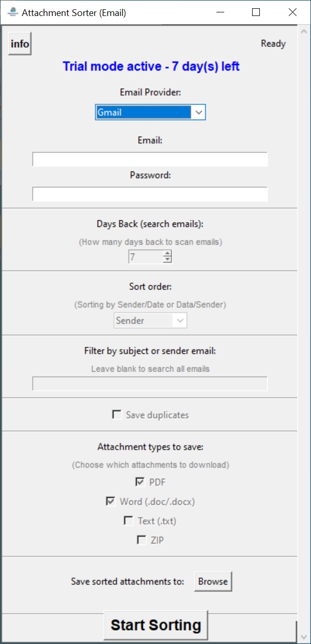Minimize the Attachment Sorter window
This screenshot has width=311, height=644.
coord(219,12)
